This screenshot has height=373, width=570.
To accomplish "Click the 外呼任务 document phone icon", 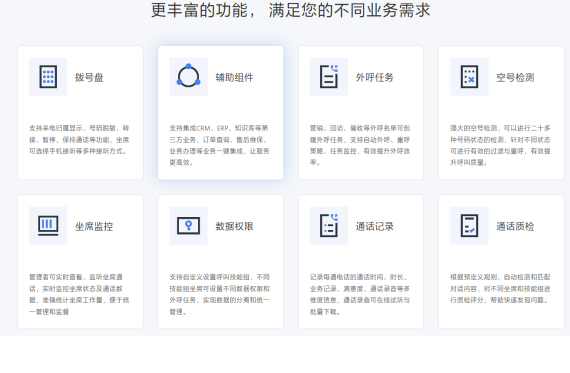I will tap(329, 77).
